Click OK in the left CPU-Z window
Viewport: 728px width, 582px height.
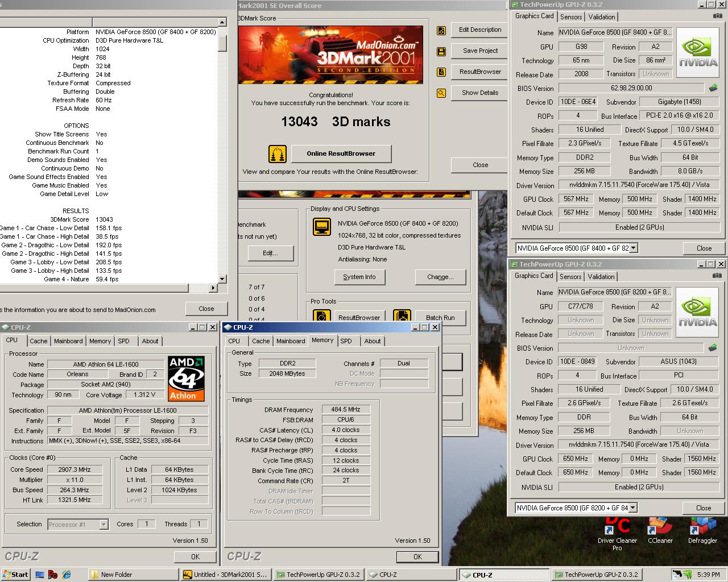tap(195, 557)
